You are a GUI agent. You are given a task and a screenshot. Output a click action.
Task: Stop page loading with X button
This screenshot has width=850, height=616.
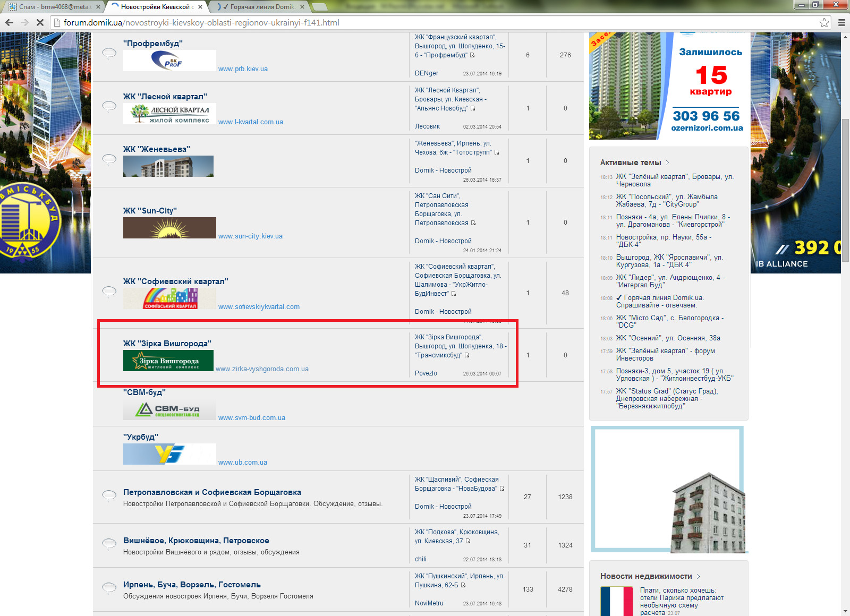[x=40, y=22]
